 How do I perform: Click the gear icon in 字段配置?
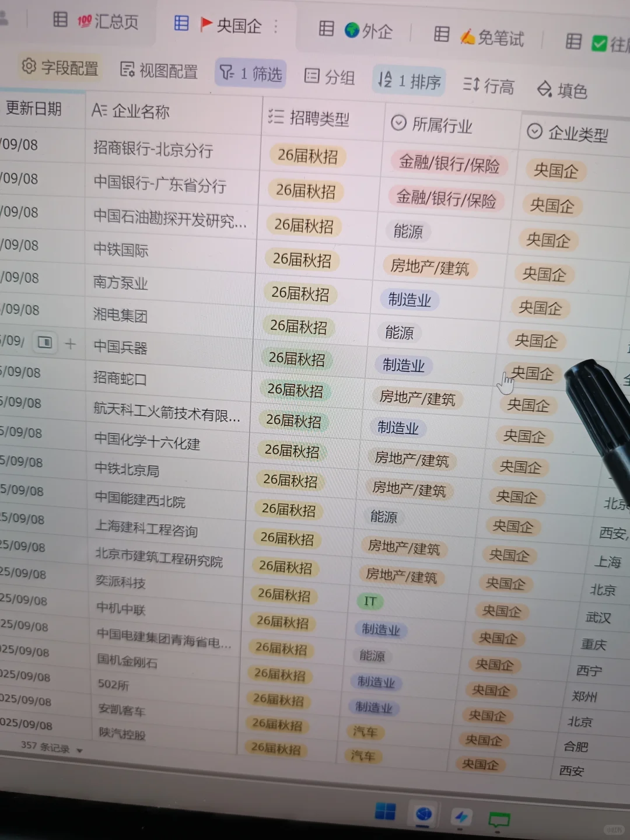29,66
